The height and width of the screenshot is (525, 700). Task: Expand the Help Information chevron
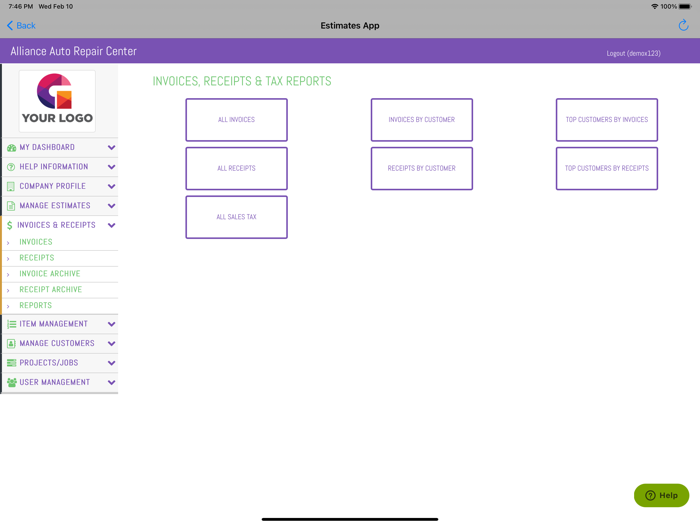click(112, 167)
